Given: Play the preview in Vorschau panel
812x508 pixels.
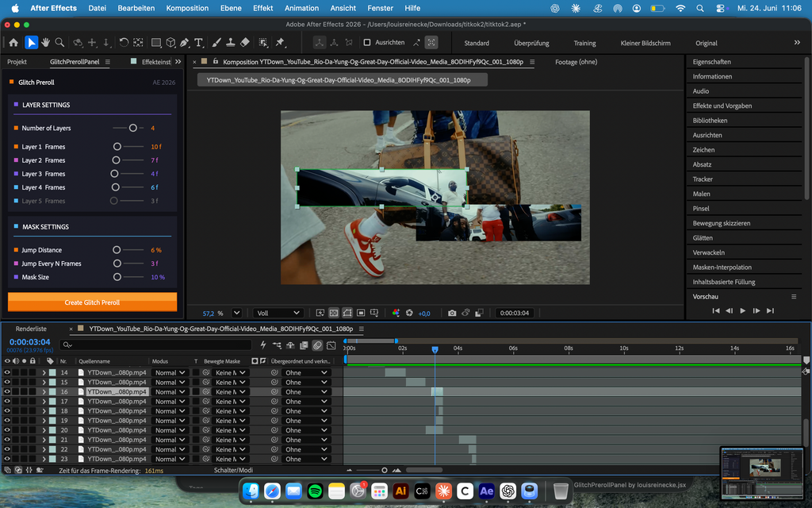Looking at the screenshot, I should (742, 310).
